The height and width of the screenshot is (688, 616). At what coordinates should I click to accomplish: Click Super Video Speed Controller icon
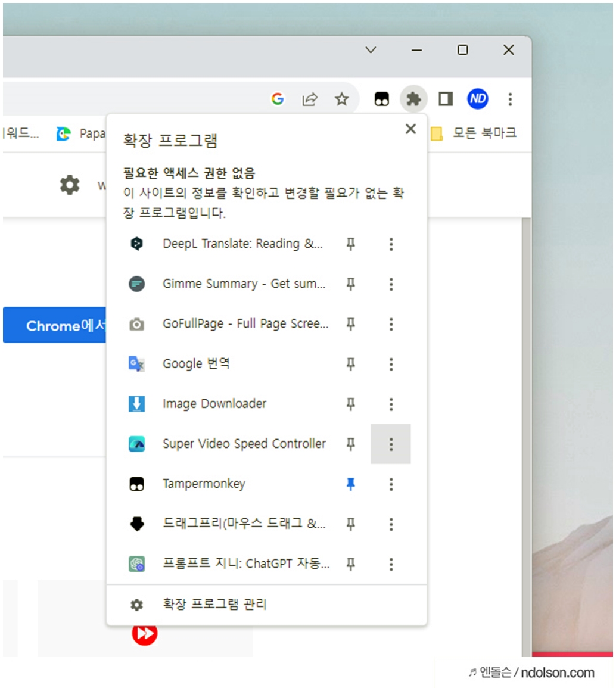[137, 444]
